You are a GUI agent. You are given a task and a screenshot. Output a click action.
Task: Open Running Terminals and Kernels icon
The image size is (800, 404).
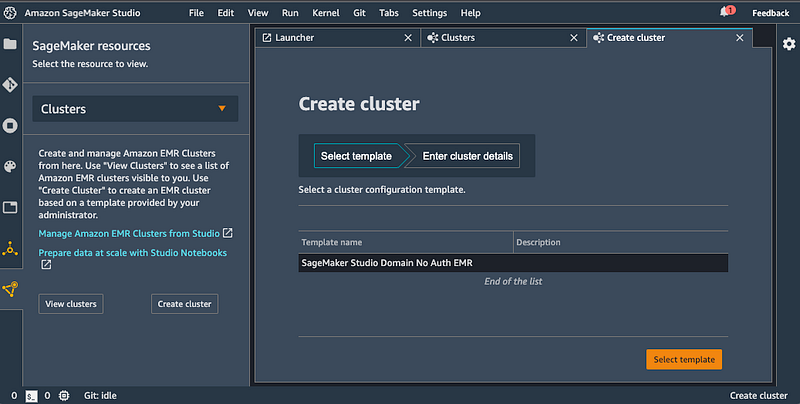click(10, 126)
